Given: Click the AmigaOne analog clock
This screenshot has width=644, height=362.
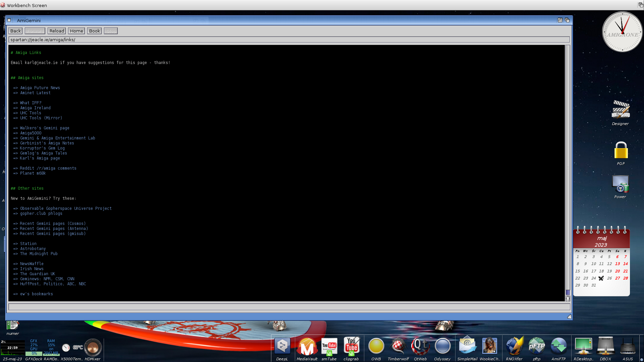Looking at the screenshot, I should (622, 32).
